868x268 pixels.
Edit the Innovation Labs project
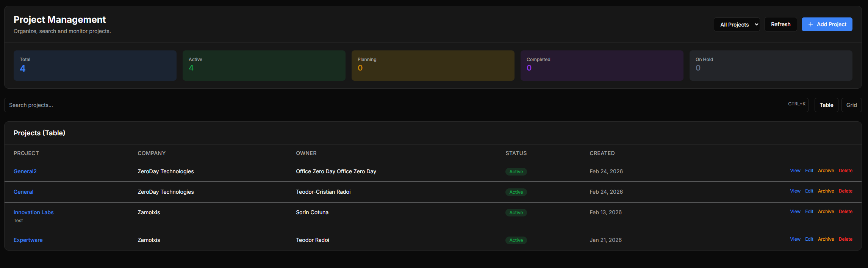tap(809, 212)
